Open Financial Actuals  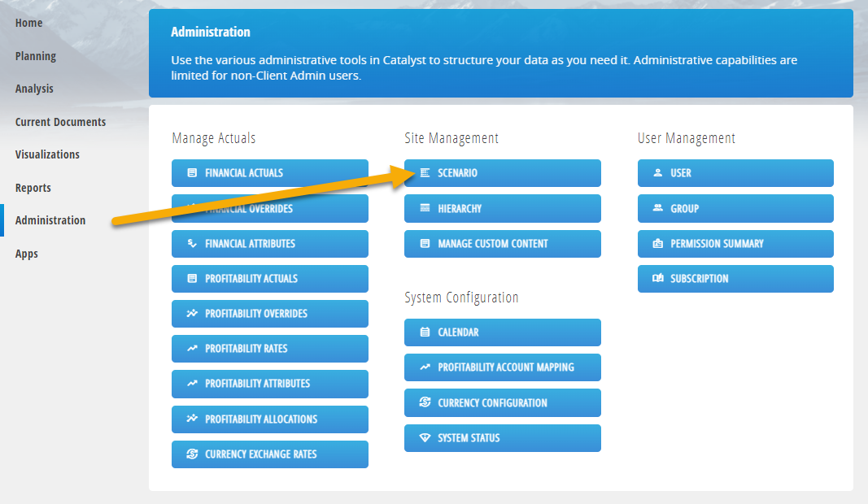(269, 173)
